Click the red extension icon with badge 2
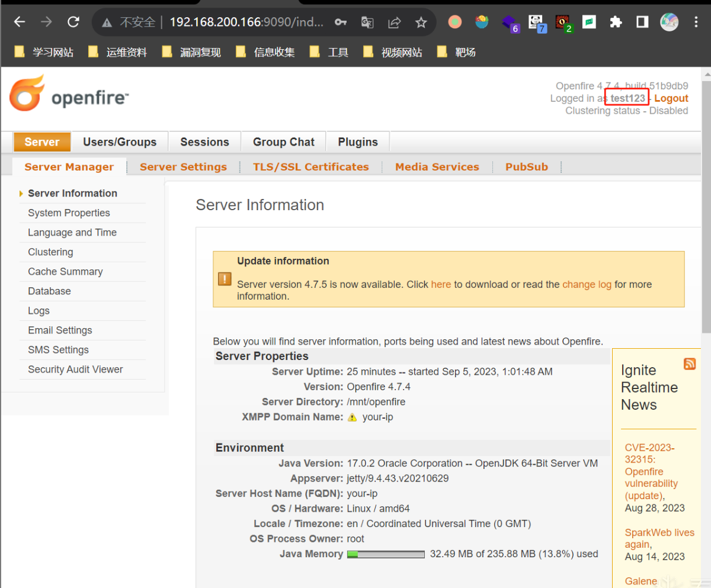Image resolution: width=711 pixels, height=588 pixels. point(563,23)
